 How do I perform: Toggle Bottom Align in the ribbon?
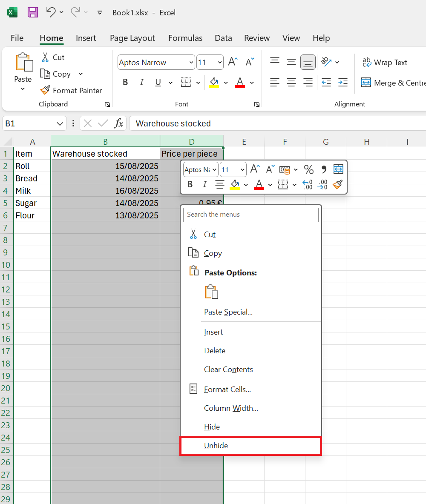308,62
